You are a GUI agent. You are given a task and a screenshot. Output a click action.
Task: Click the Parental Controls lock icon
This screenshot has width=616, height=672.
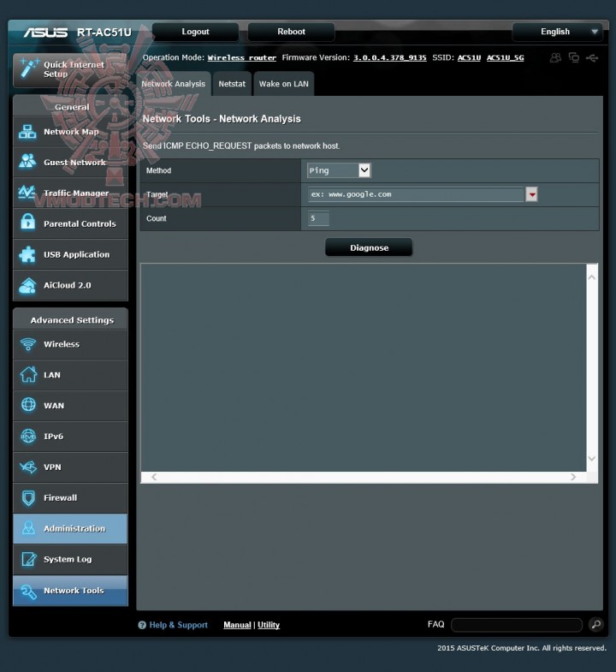pos(28,222)
